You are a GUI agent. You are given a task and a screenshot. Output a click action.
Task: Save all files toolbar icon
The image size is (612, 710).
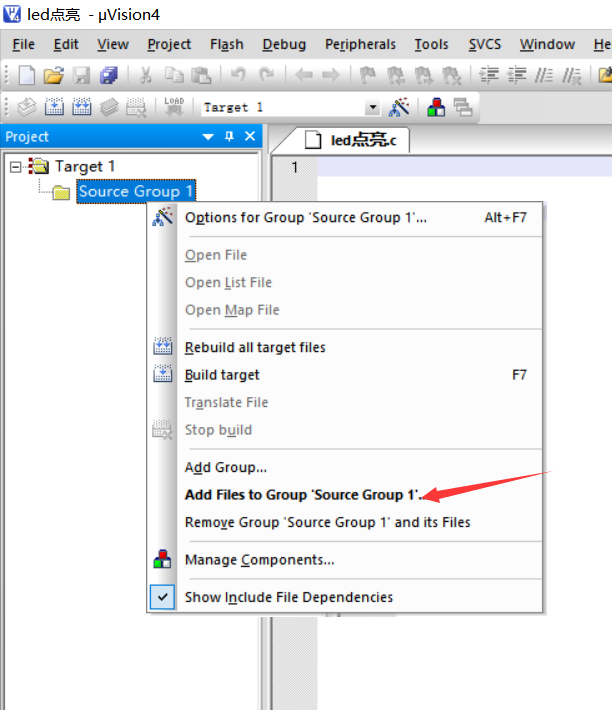[109, 75]
